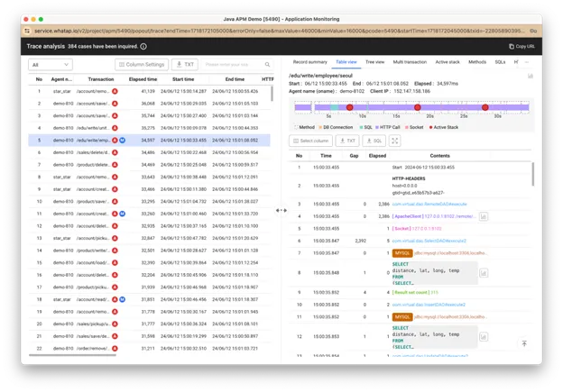Download the trace list as TXT
This screenshot has height=392, width=563.
pyautogui.click(x=185, y=65)
